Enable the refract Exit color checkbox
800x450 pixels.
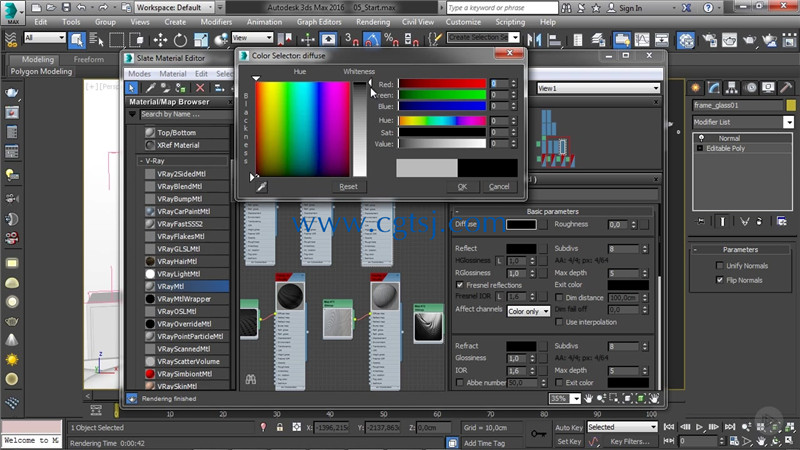click(x=559, y=383)
